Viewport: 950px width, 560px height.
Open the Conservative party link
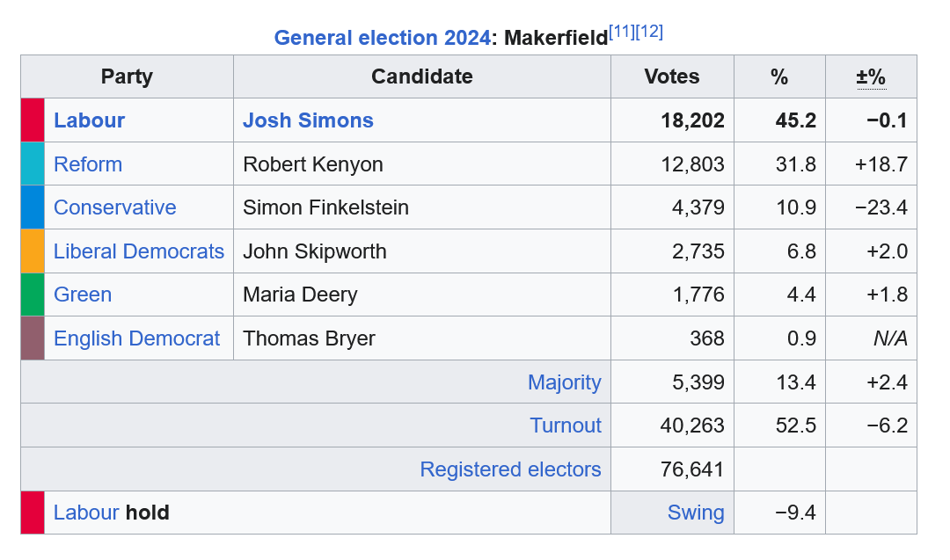(x=115, y=207)
